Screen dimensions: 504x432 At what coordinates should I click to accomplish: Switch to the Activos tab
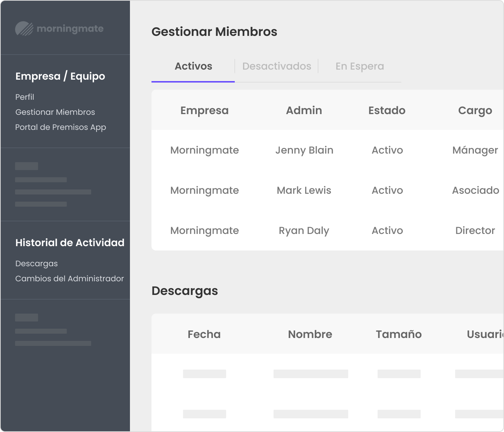(193, 66)
